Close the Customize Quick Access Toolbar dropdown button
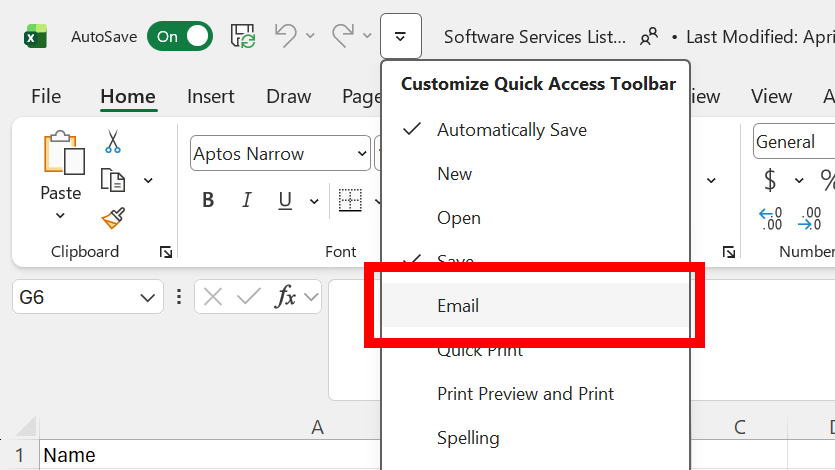Image resolution: width=835 pixels, height=470 pixels. 401,36
